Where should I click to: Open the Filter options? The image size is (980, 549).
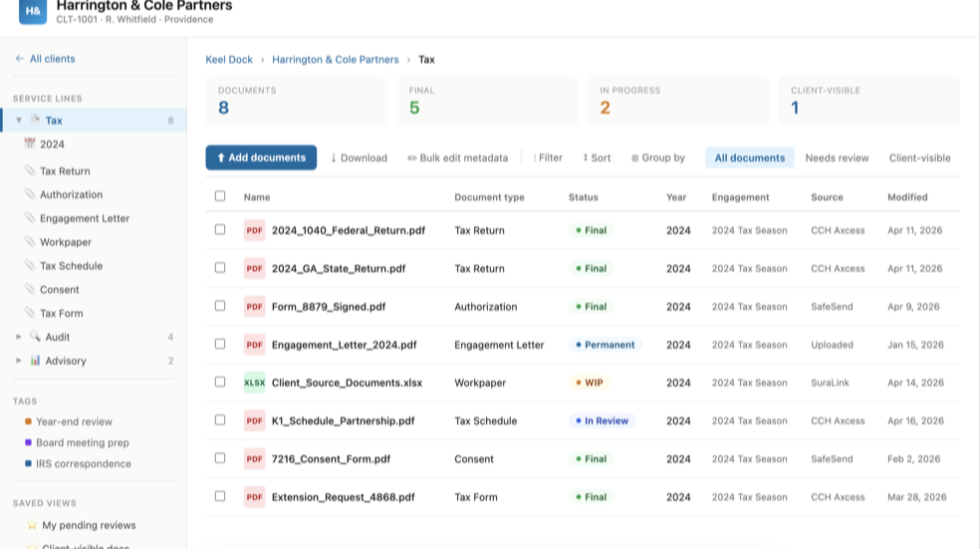pyautogui.click(x=548, y=157)
